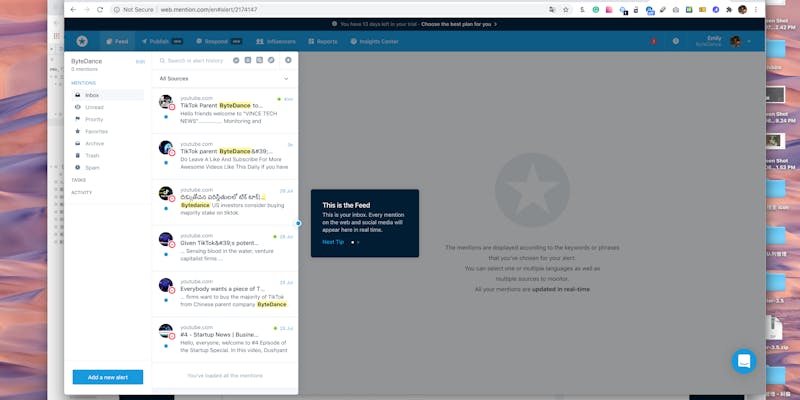Click the Search in alert history field

coord(194,60)
